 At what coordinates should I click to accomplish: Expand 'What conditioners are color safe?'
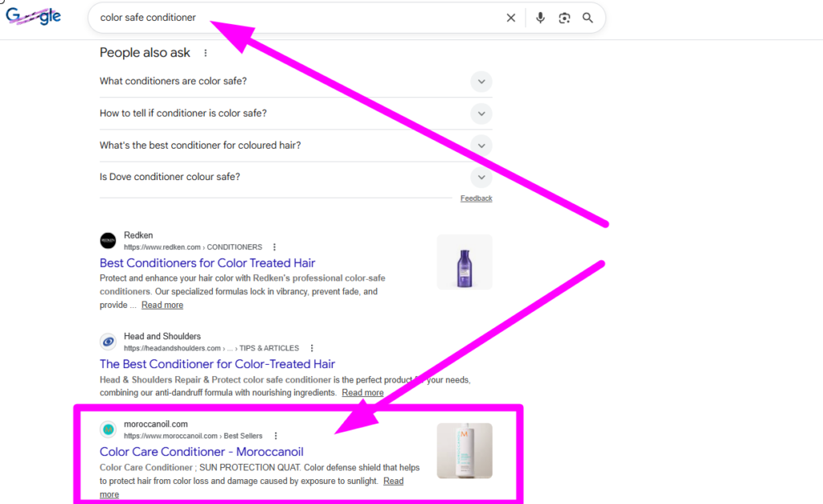481,81
